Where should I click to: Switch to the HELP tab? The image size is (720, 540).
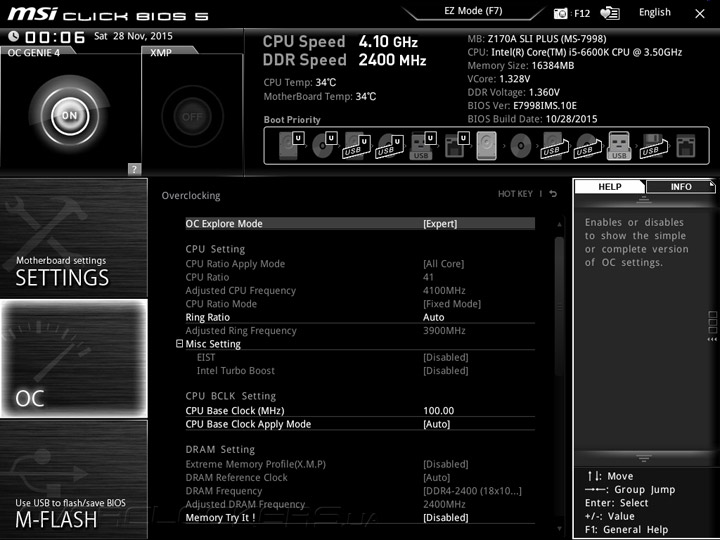point(610,186)
